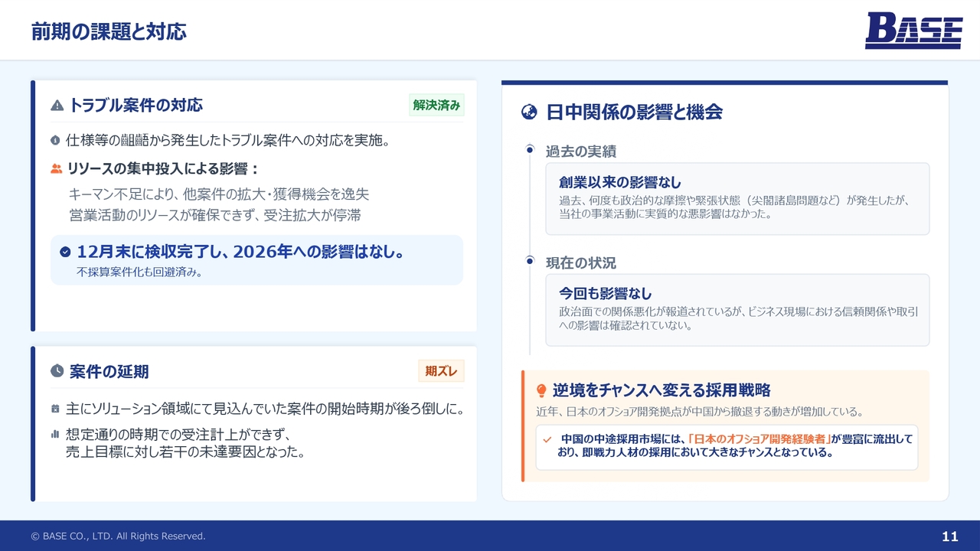Click the warning triangle icon beside トラブル案件の対応
980x551 pixels.
[x=57, y=106]
